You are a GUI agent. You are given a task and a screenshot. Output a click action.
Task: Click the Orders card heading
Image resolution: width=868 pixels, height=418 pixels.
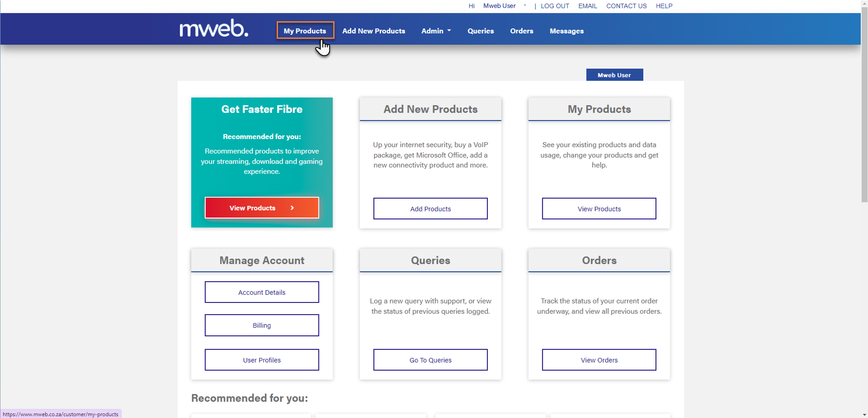tap(599, 260)
